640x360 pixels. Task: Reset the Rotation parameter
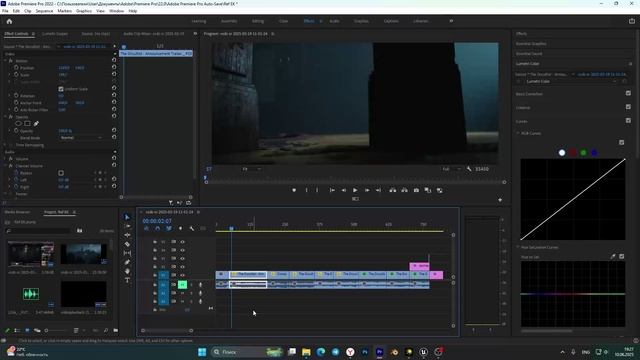tap(114, 96)
